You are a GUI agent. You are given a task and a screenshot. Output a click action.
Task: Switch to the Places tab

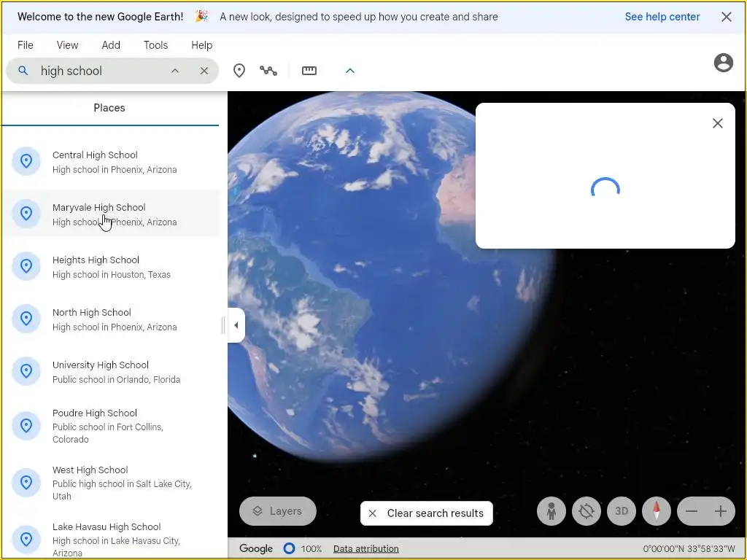coord(109,108)
